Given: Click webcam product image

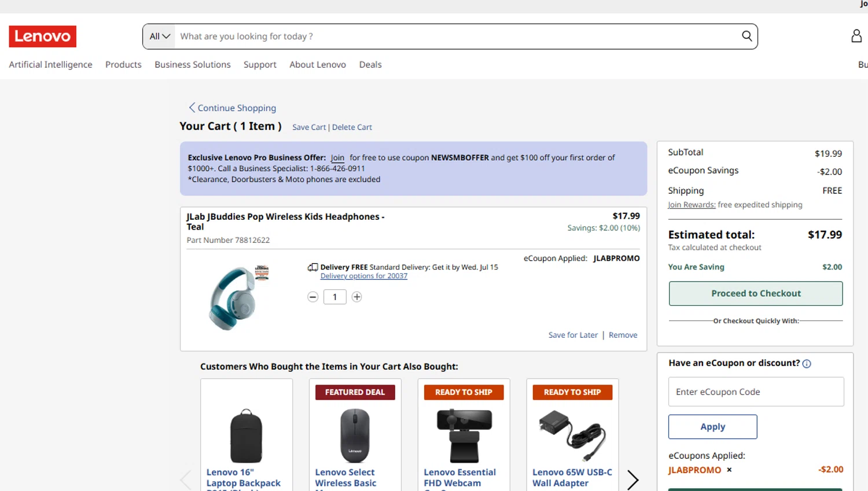Looking at the screenshot, I should (x=464, y=435).
